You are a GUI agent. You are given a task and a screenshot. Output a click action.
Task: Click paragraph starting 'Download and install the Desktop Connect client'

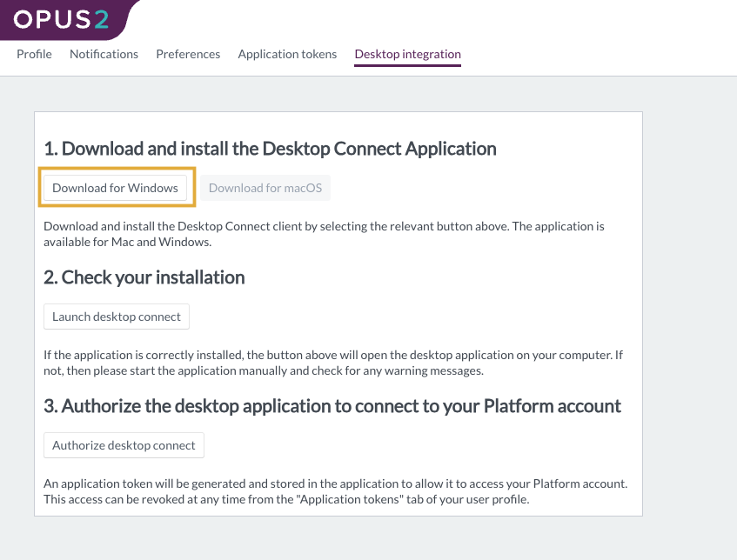pyautogui.click(x=324, y=234)
